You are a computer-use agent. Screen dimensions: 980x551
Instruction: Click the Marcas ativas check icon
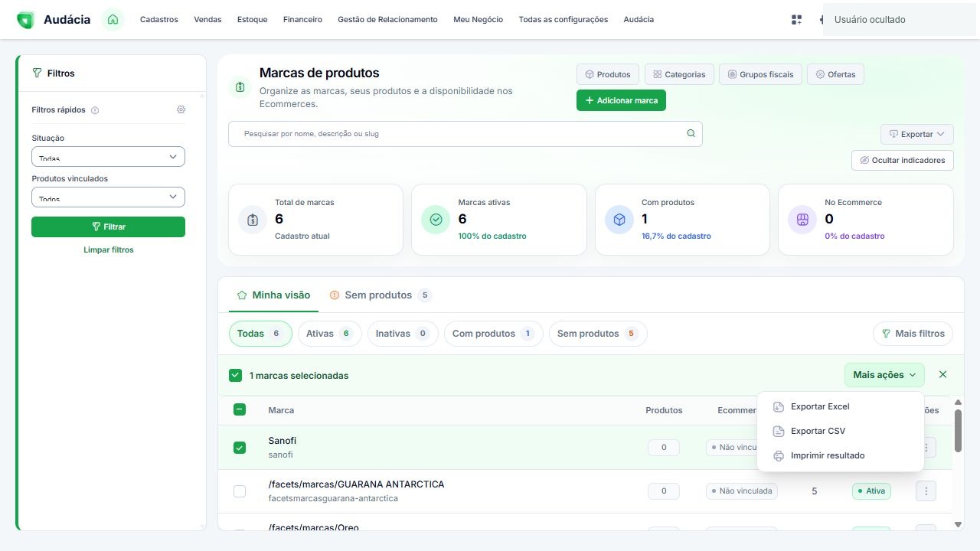click(436, 220)
